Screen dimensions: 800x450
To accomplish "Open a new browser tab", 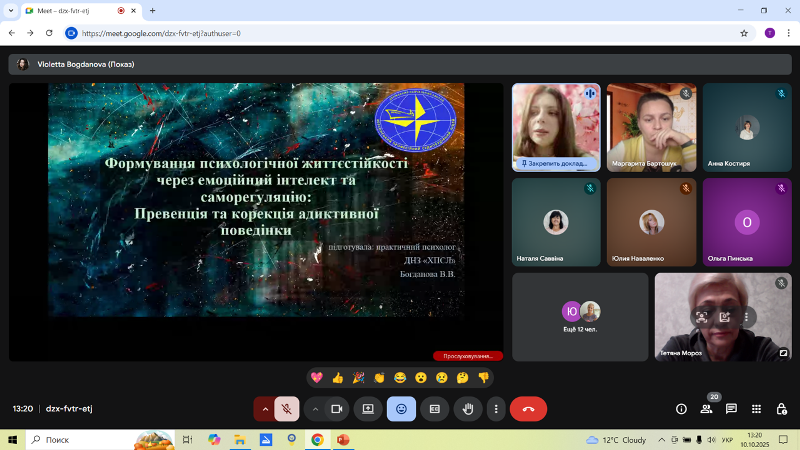I will (x=152, y=10).
